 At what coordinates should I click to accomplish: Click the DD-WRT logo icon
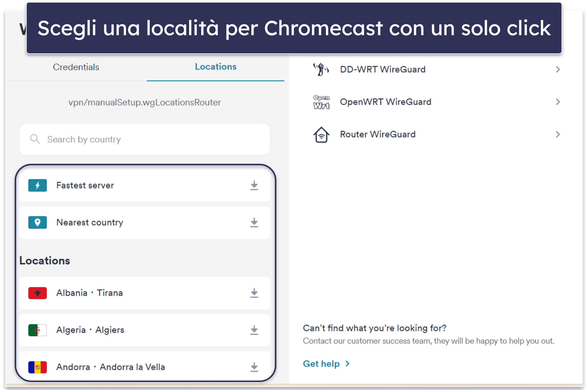tap(321, 69)
